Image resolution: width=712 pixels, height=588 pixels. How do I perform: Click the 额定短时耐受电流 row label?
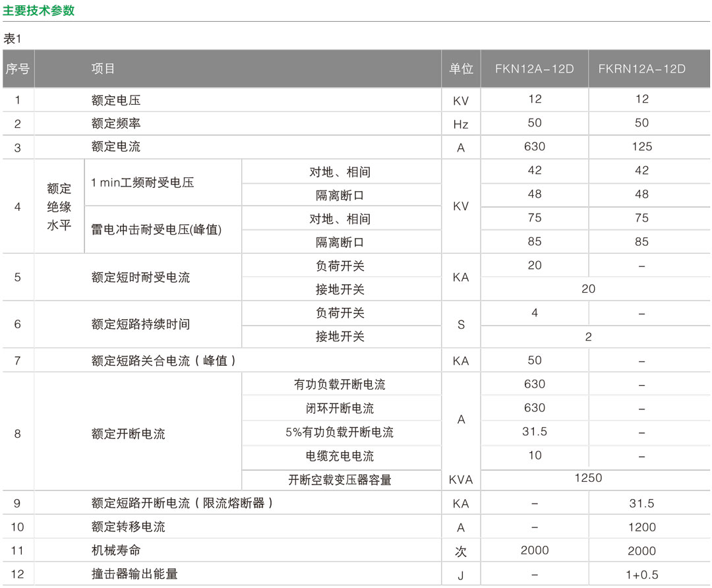[x=140, y=278]
